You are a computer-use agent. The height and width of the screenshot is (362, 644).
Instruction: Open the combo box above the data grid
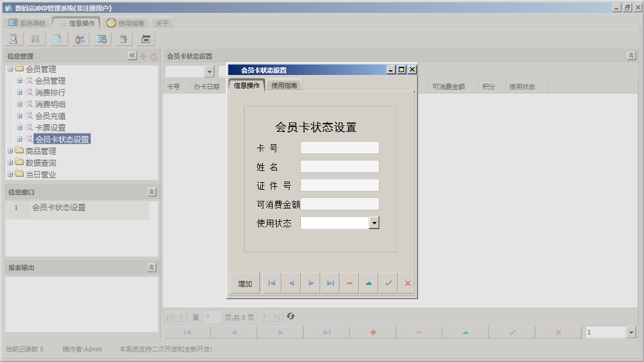[x=209, y=70]
